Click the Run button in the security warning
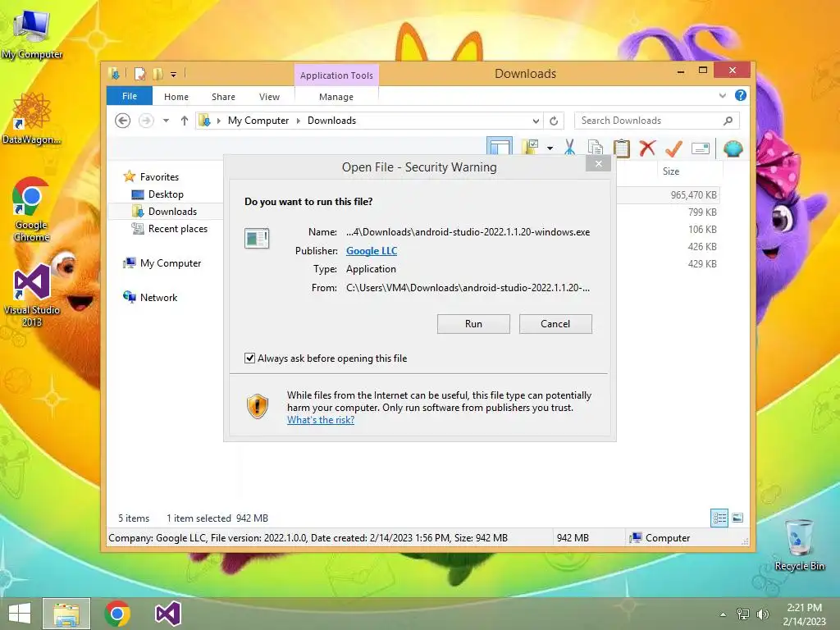Screen dimensions: 840x630 point(473,323)
